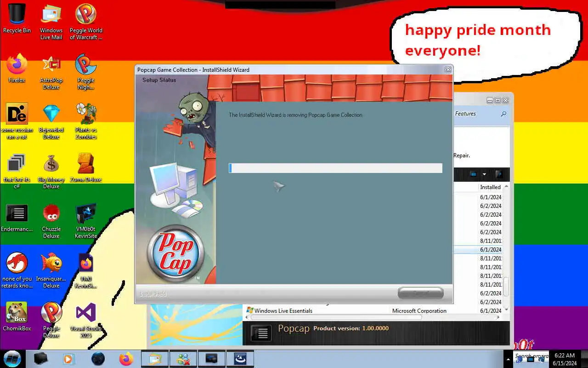Image resolution: width=588 pixels, height=368 pixels.
Task: Select the Windows Live Essentials row
Action: coord(373,311)
